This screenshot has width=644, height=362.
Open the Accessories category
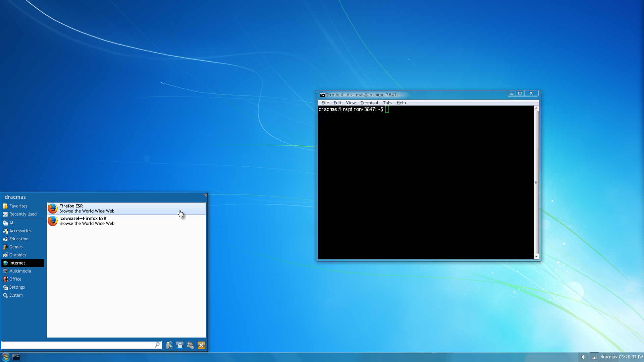click(x=23, y=231)
